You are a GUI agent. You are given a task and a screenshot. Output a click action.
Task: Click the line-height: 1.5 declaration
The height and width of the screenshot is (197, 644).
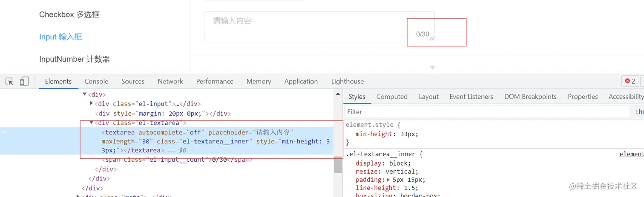[387, 188]
